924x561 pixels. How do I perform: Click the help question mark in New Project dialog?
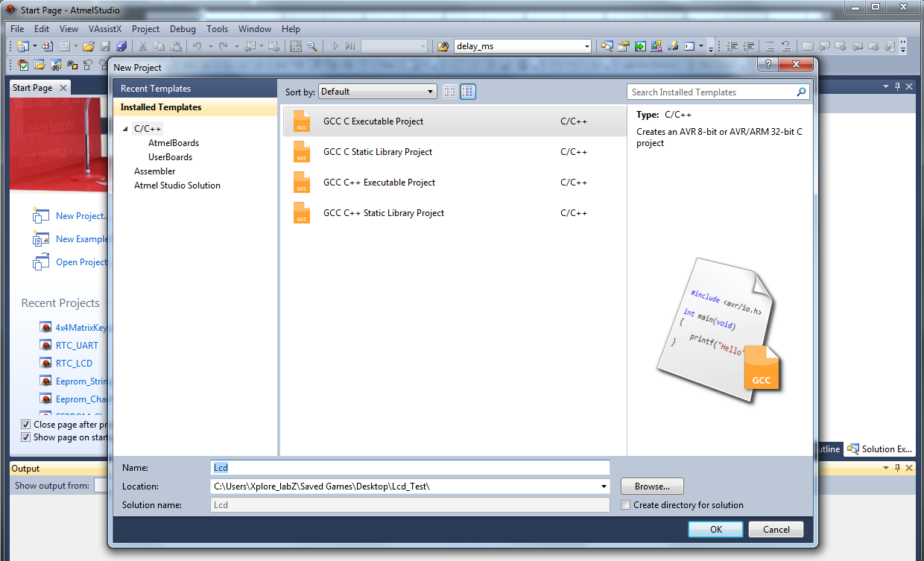(768, 65)
